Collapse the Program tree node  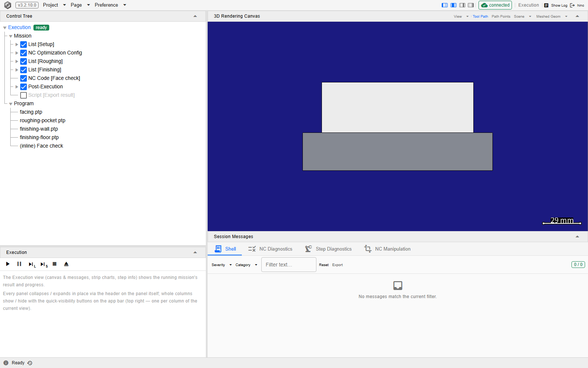(11, 104)
